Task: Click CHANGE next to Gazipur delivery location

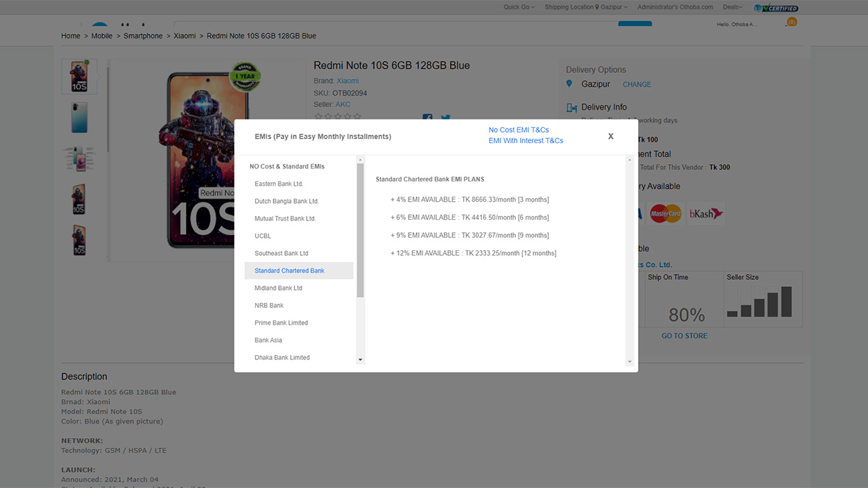Action: point(637,85)
